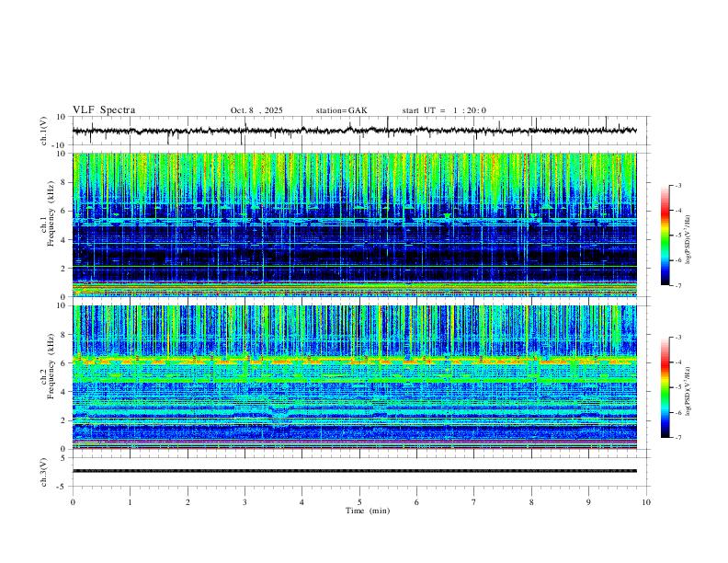
Task: Click the Time axis tick label "7"
Action: (474, 502)
